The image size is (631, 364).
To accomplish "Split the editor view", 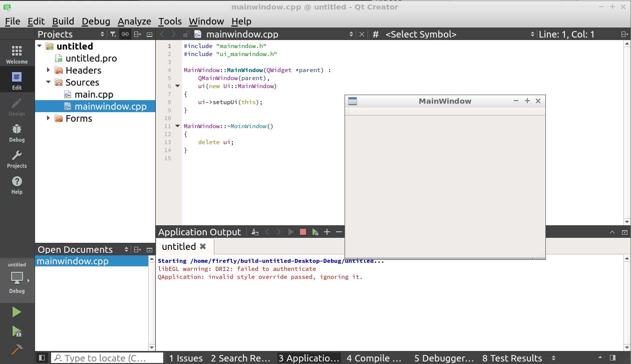I will [624, 34].
